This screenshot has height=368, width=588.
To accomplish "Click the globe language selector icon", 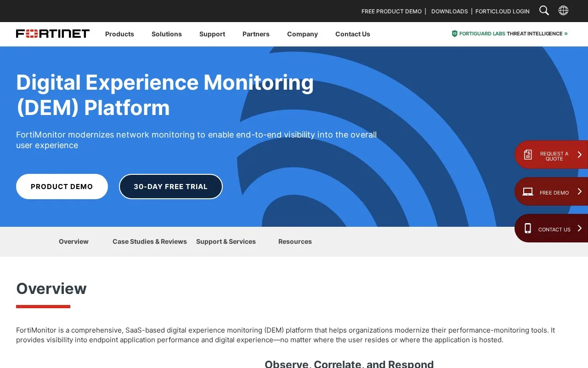I will (563, 11).
